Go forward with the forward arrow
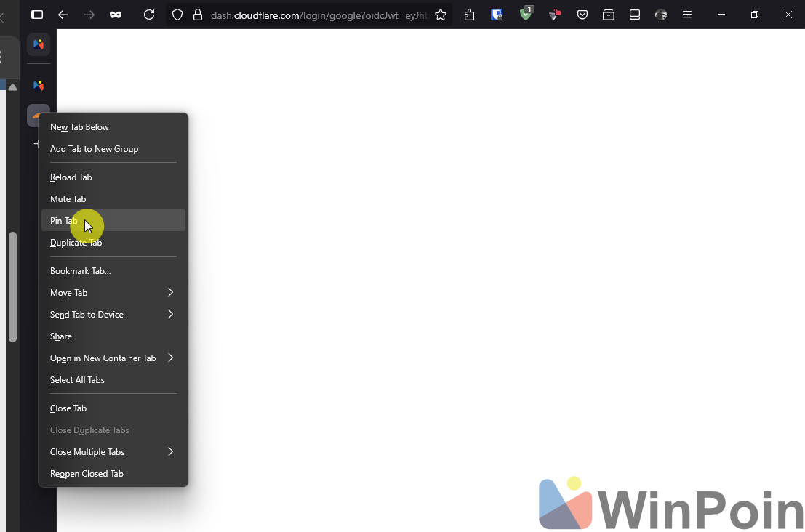 (x=89, y=15)
